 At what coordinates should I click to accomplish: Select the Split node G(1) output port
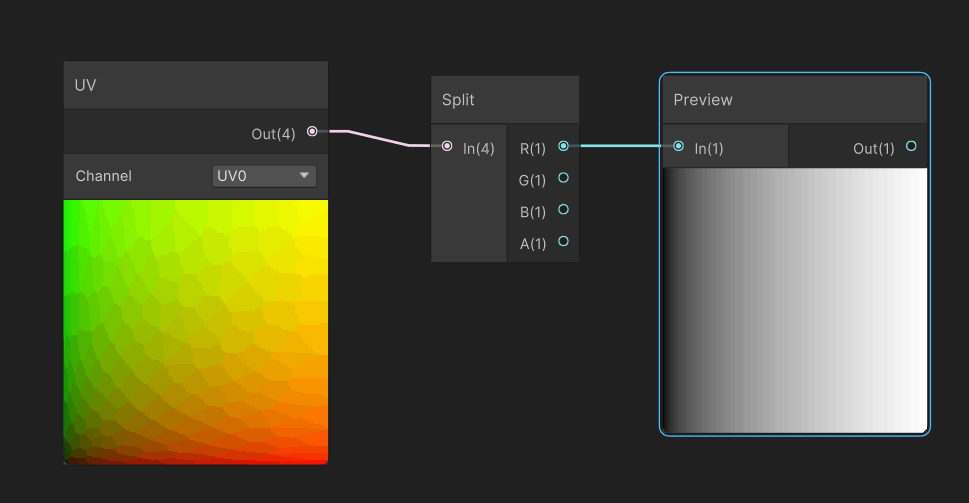563,178
